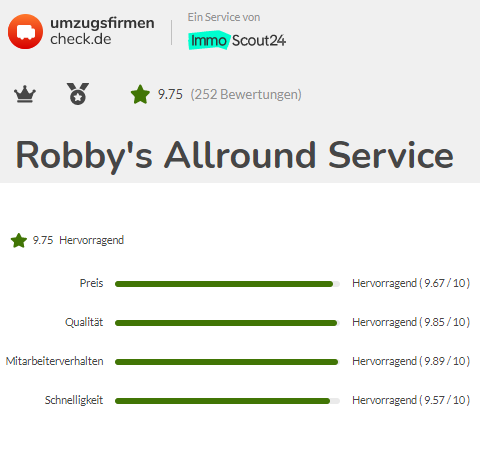Image resolution: width=480 pixels, height=467 pixels.
Task: Click the crown badge icon
Action: tap(25, 94)
